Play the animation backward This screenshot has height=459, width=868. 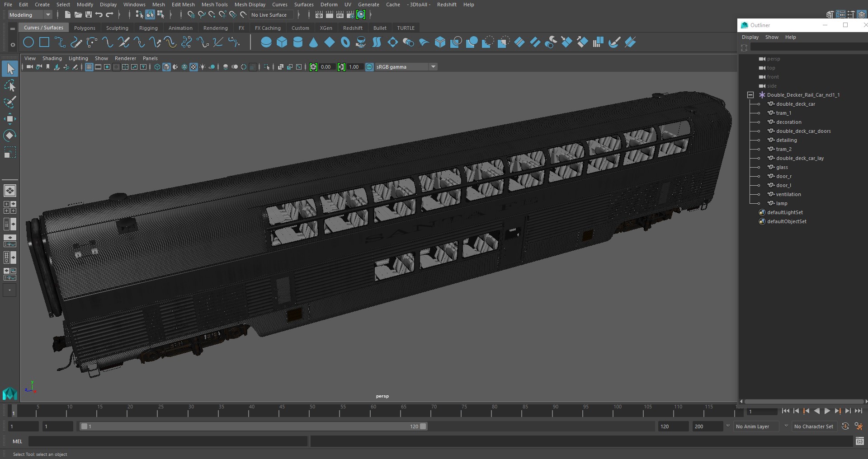[x=816, y=411]
